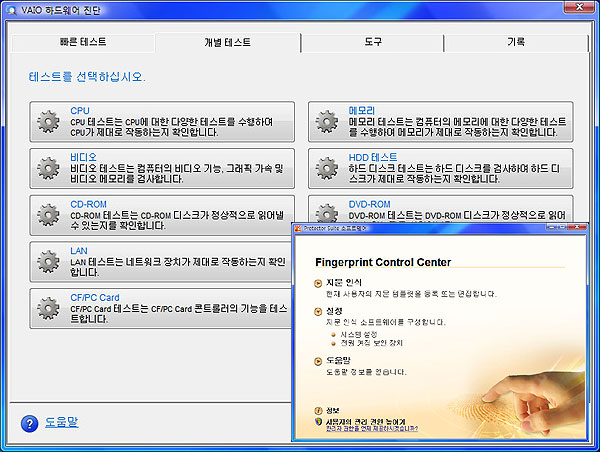Click the 지문 인식 arrow icon
Image resolution: width=600 pixels, height=452 pixels.
318,284
